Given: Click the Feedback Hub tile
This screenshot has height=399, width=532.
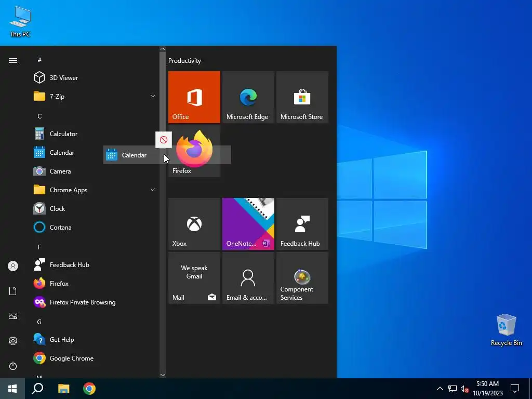Looking at the screenshot, I should pyautogui.click(x=302, y=224).
